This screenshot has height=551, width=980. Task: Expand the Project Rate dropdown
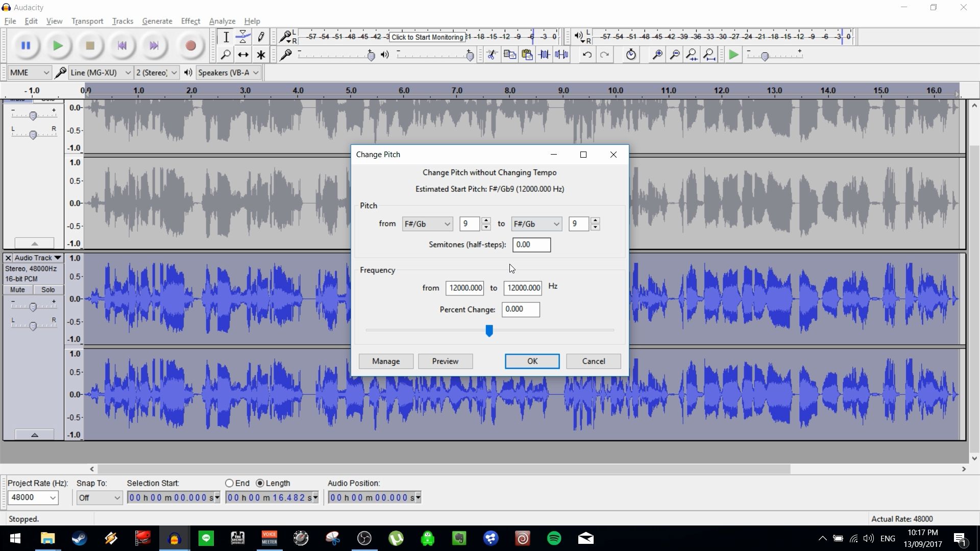pyautogui.click(x=33, y=497)
